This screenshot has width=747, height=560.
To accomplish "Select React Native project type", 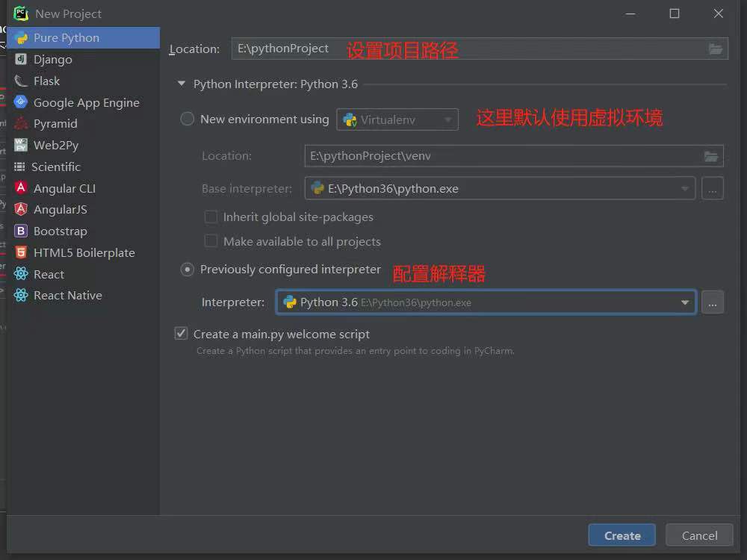I will (84, 295).
